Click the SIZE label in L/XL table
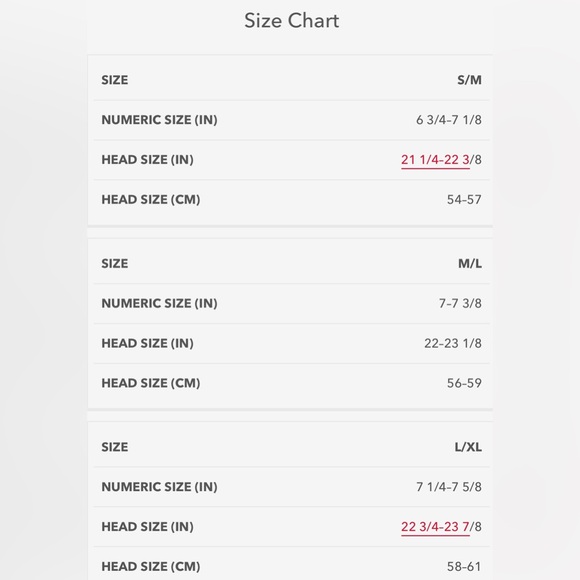 (115, 447)
